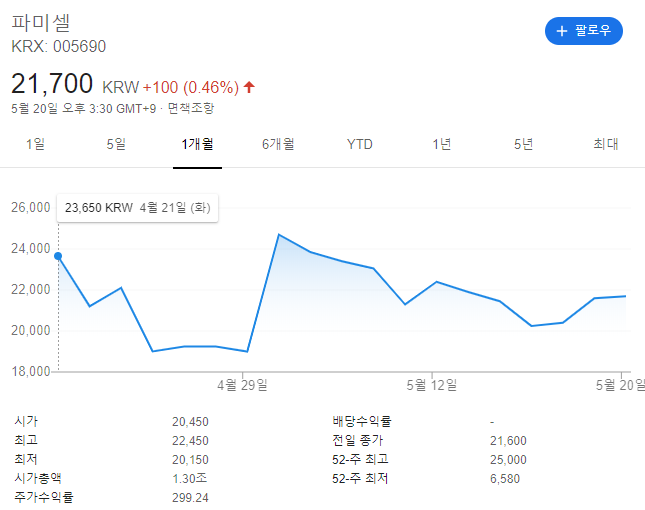
Task: Click the 21,700 current price
Action: [52, 84]
